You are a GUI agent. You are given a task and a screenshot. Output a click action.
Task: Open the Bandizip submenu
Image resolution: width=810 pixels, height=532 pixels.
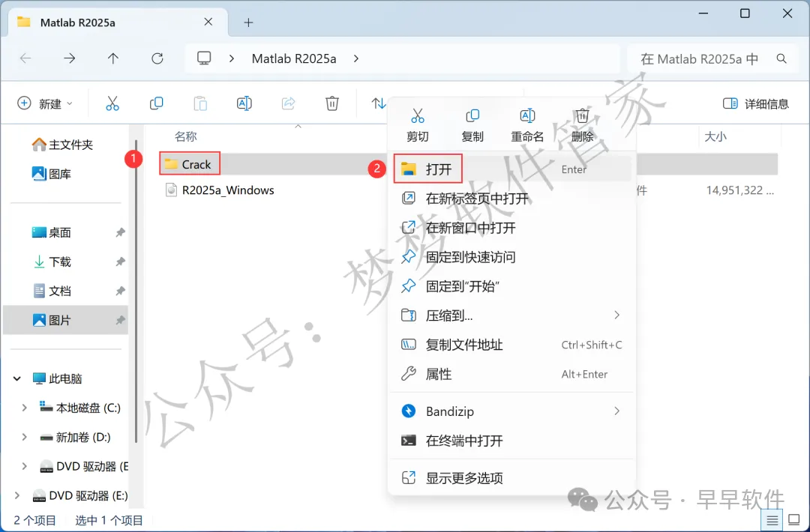(x=511, y=411)
